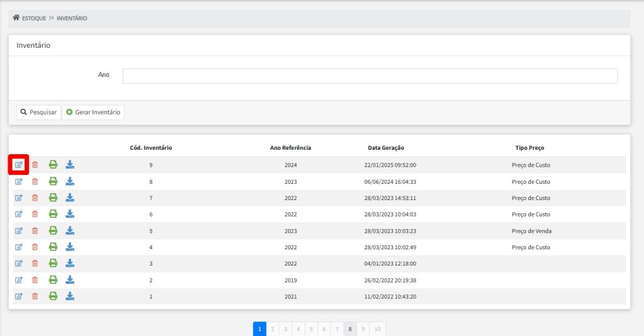
Task: Print inventory code 9
Action: [x=53, y=165]
